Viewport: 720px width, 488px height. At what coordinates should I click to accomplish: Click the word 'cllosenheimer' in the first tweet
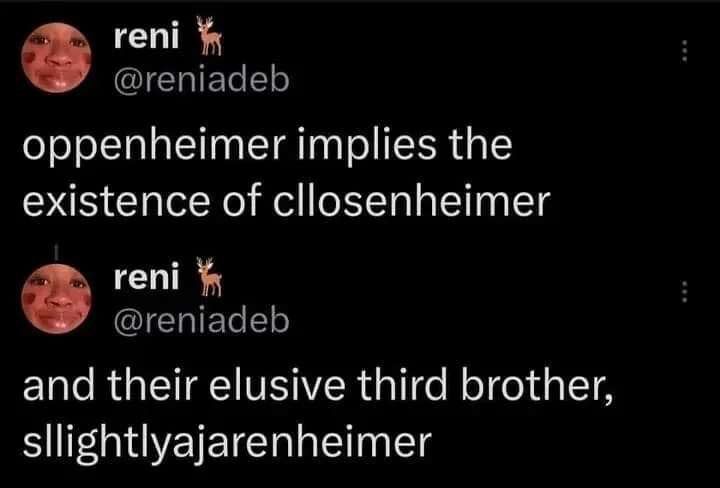[x=411, y=201]
